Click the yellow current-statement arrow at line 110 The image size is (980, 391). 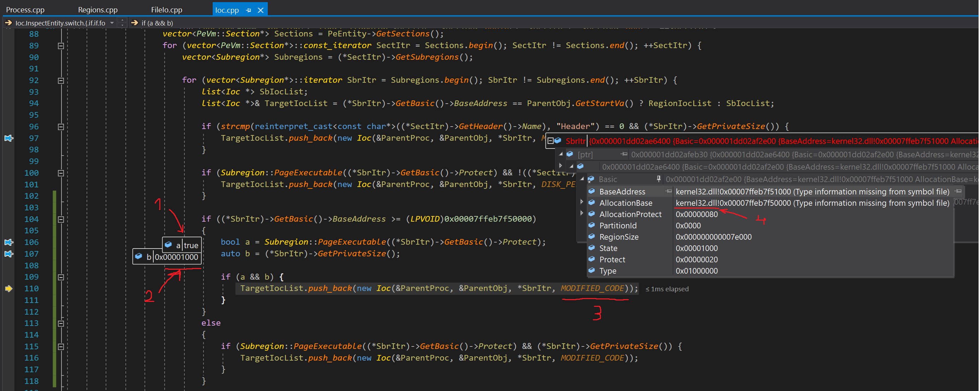click(8, 288)
